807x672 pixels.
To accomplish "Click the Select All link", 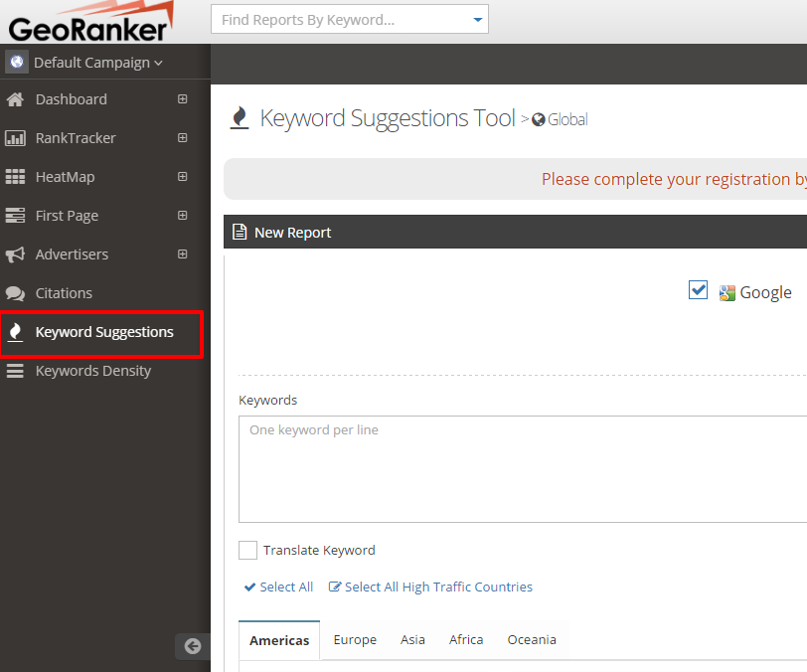I will (x=279, y=588).
